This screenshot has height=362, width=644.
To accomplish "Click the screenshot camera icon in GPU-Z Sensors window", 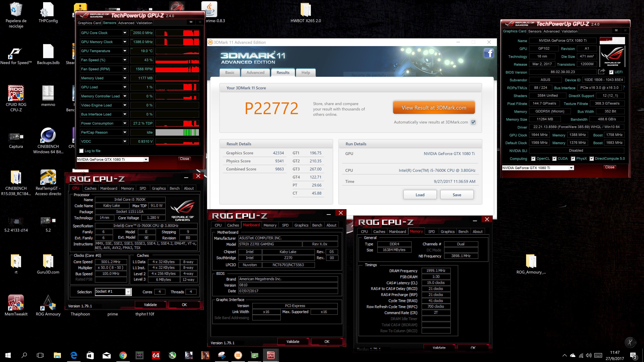I will (x=191, y=22).
